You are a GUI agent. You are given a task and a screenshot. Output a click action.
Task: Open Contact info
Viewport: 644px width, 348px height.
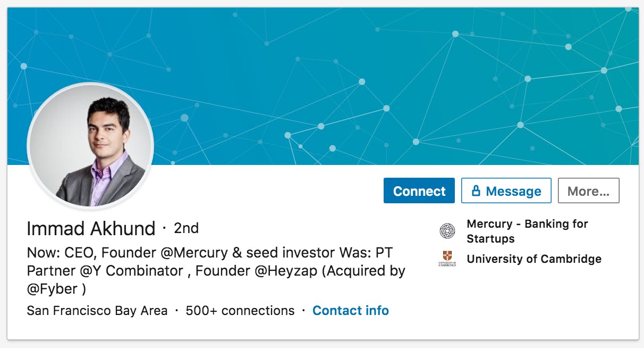point(351,310)
